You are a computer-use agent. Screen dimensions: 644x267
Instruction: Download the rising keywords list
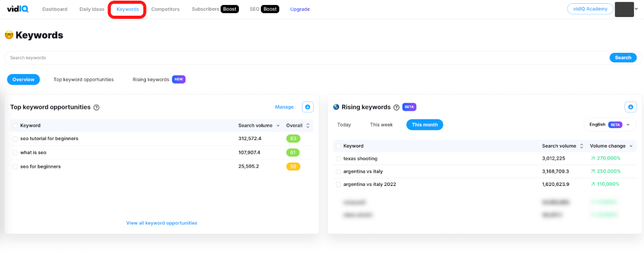pos(631,107)
